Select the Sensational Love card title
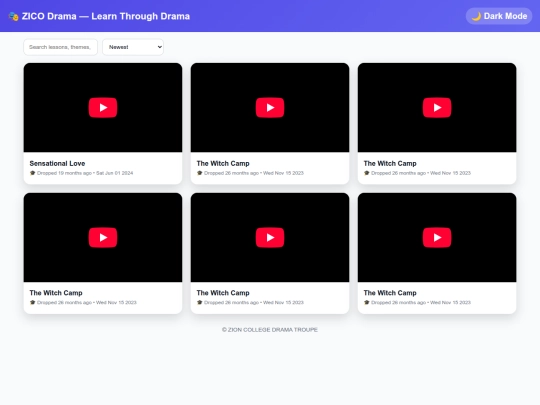 click(x=58, y=163)
